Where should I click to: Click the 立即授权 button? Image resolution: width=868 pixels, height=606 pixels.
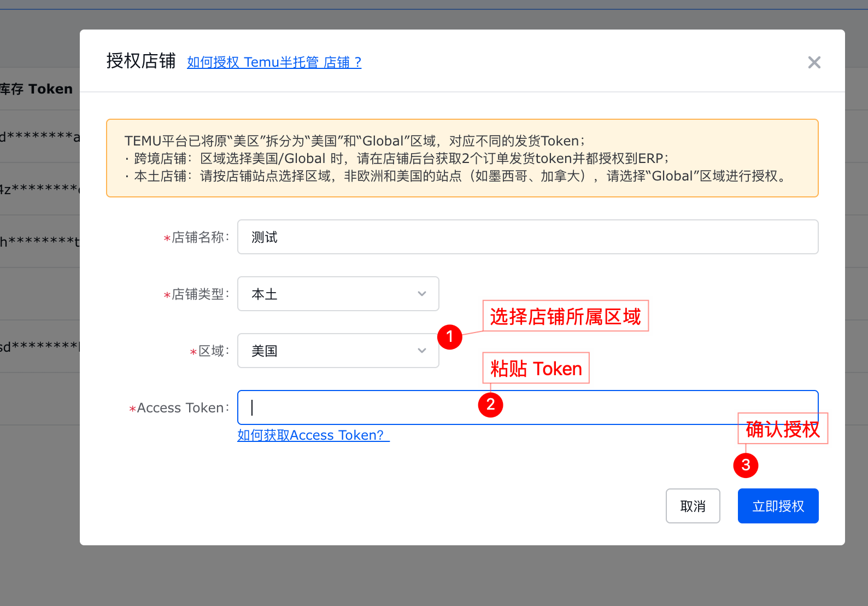point(778,506)
